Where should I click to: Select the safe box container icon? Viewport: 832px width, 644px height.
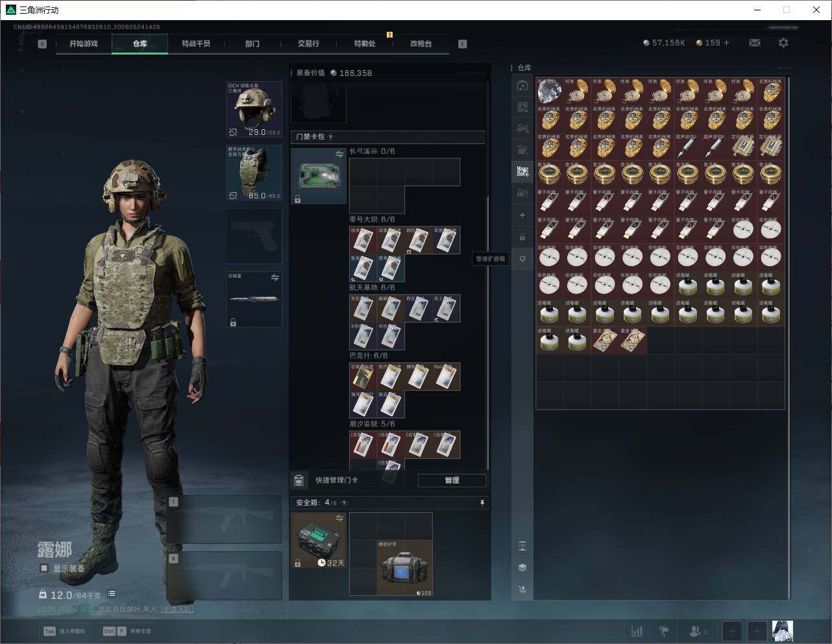coord(319,540)
